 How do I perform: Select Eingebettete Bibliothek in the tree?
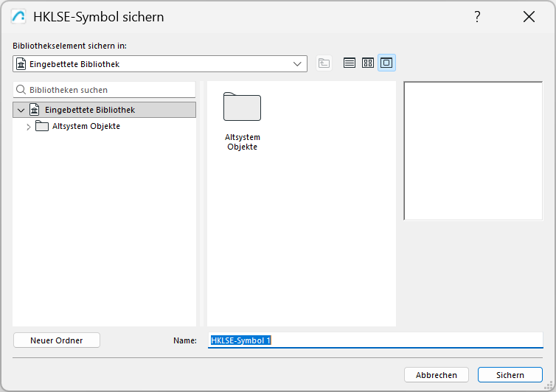click(x=104, y=110)
